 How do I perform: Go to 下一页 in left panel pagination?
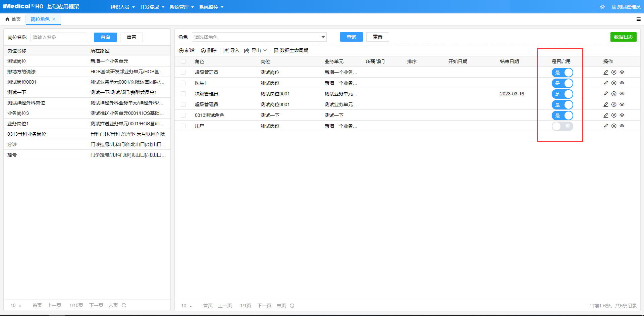pos(96,305)
